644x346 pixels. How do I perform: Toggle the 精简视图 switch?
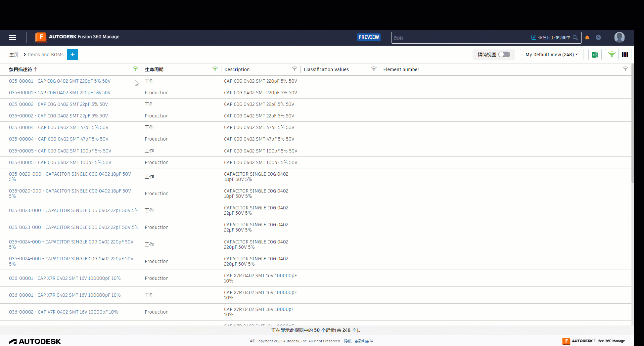pos(504,55)
